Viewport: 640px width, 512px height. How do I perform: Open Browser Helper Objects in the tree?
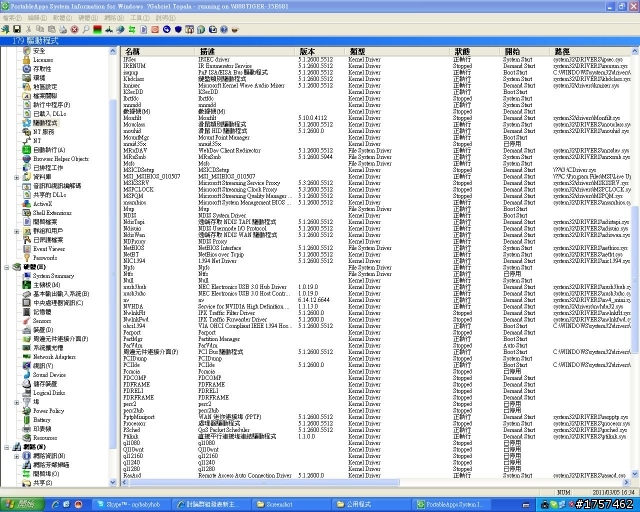[x=60, y=158]
